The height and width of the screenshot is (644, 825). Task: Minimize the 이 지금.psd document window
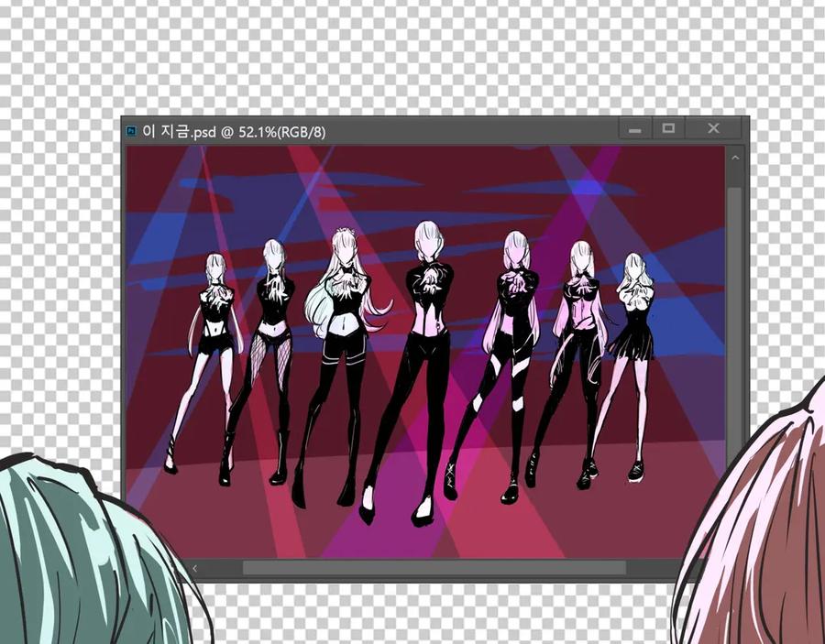635,128
